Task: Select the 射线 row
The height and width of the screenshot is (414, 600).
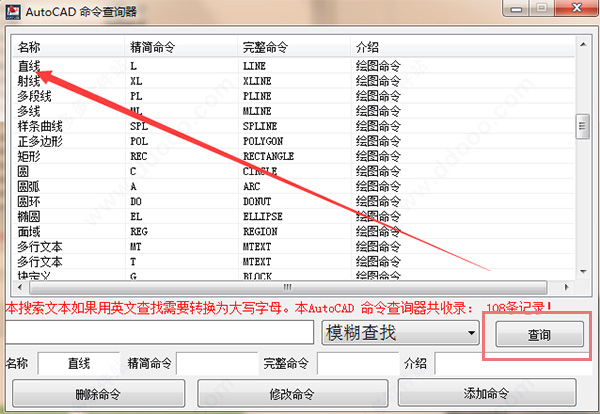Action: point(293,81)
